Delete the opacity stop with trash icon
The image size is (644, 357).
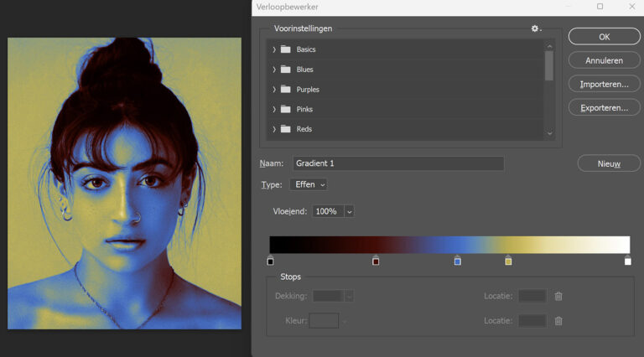click(558, 296)
